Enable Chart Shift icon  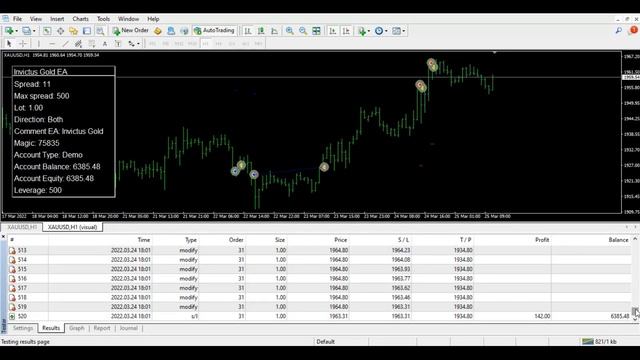tap(346, 31)
